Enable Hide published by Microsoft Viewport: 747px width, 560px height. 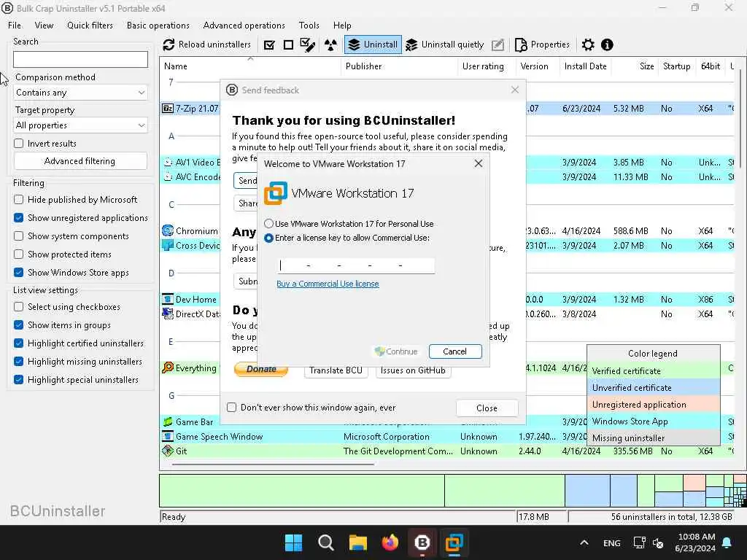point(18,200)
